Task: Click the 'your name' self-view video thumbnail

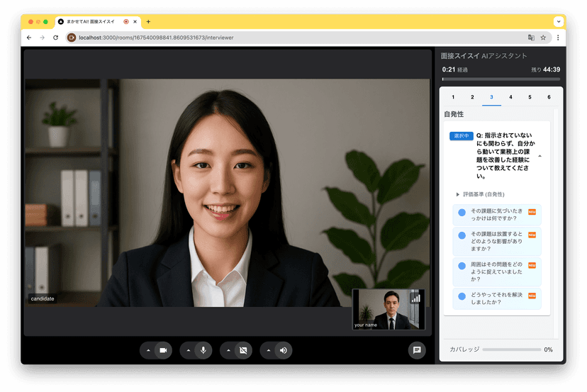Action: [388, 309]
